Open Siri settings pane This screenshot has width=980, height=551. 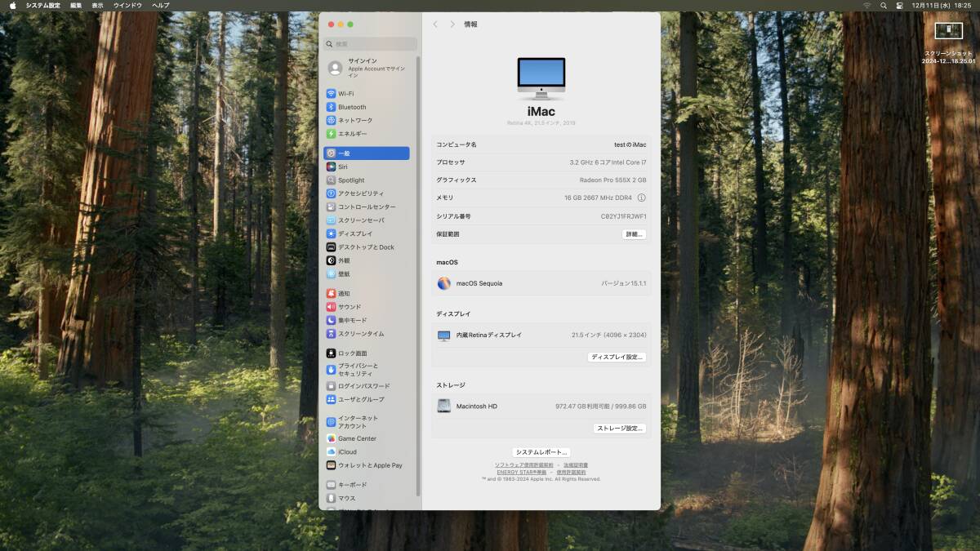[342, 167]
